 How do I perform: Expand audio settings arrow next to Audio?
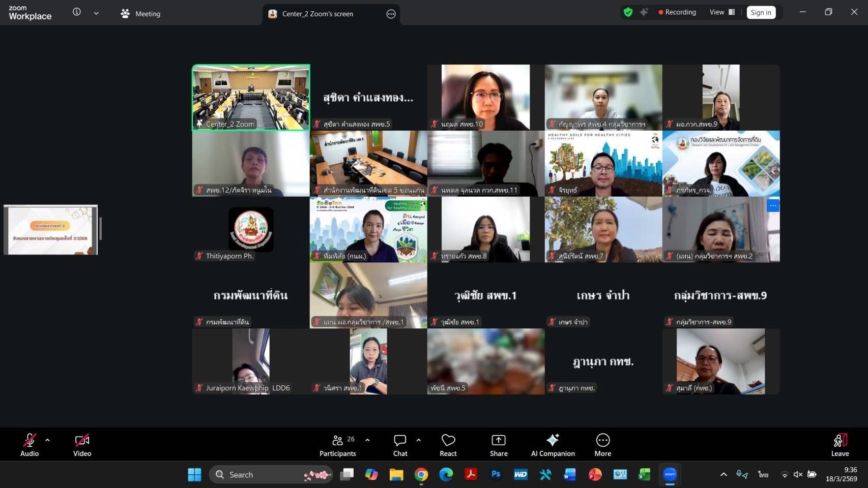48,440
